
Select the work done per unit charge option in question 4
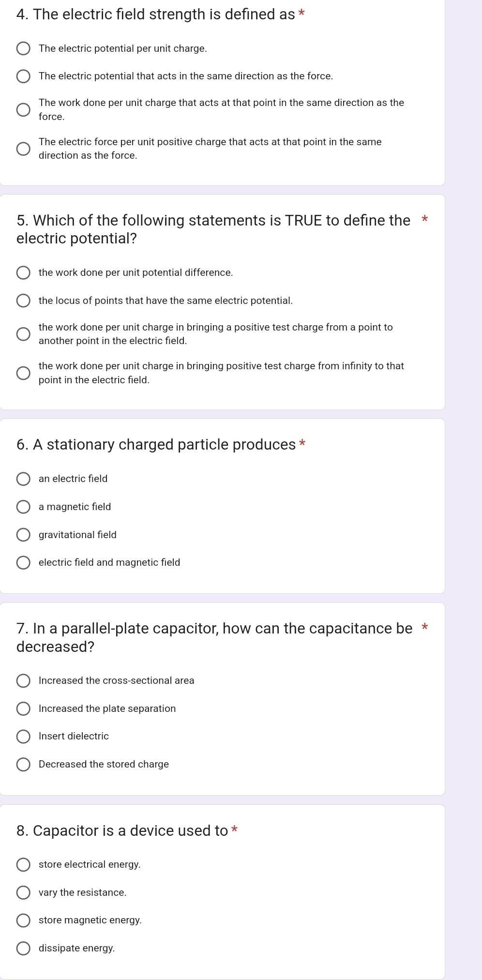pos(23,109)
